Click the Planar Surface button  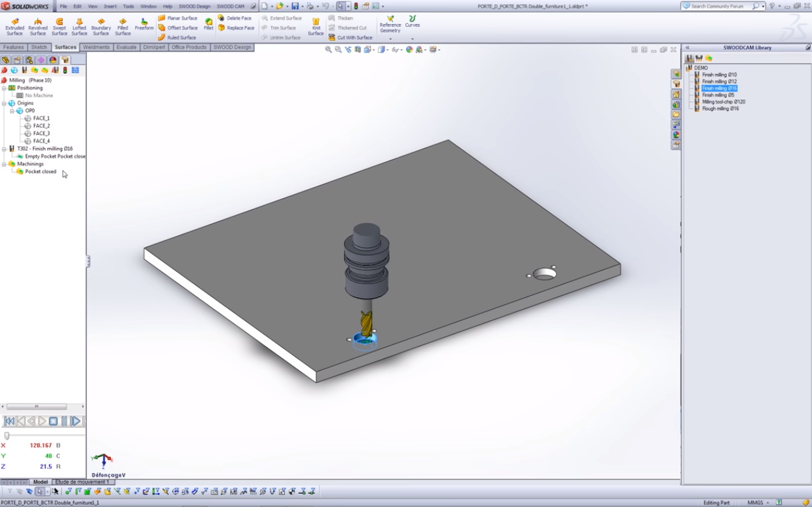coord(177,18)
